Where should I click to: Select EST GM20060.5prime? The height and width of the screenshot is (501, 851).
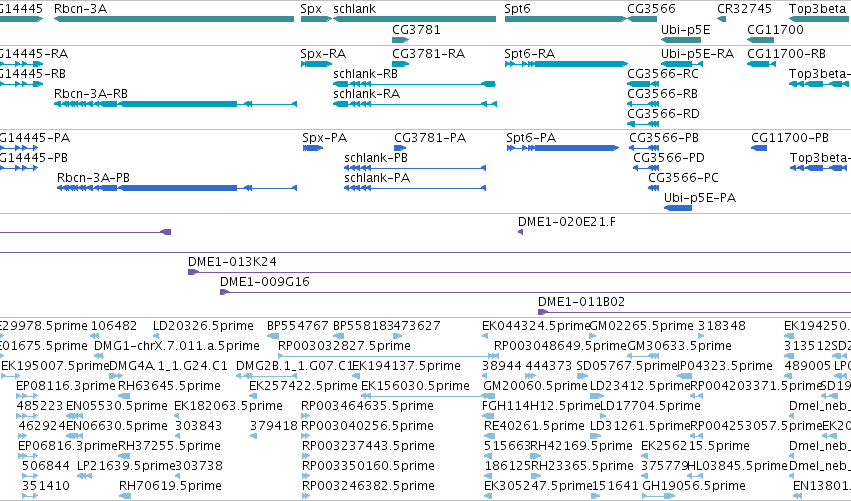pyautogui.click(x=535, y=386)
